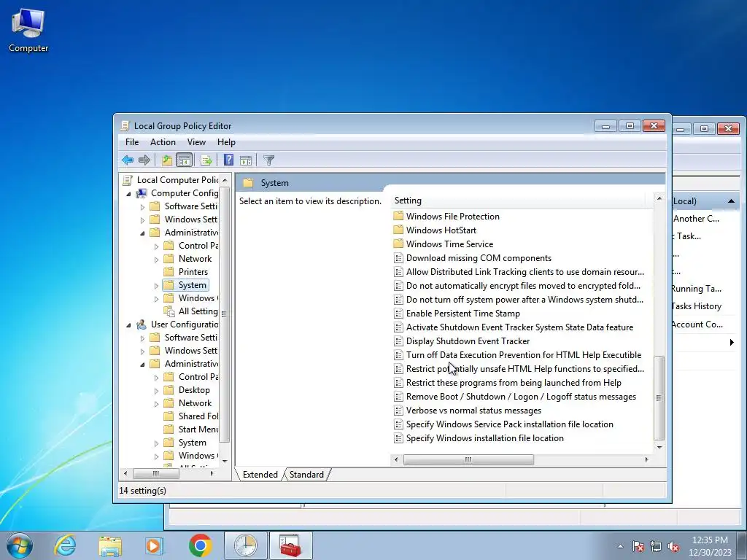The image size is (747, 560).
Task: Expand Computer Configuration's Windows Settings node
Action: [x=142, y=219]
